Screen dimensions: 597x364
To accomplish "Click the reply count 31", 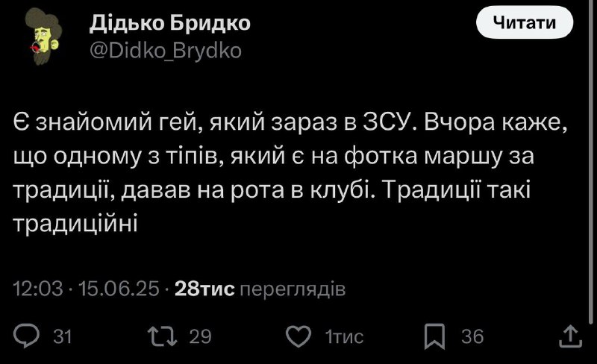I will tap(63, 336).
